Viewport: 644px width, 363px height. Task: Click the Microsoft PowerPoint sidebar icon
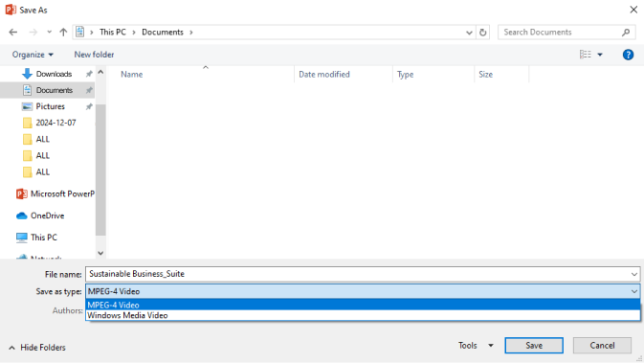[x=21, y=193]
